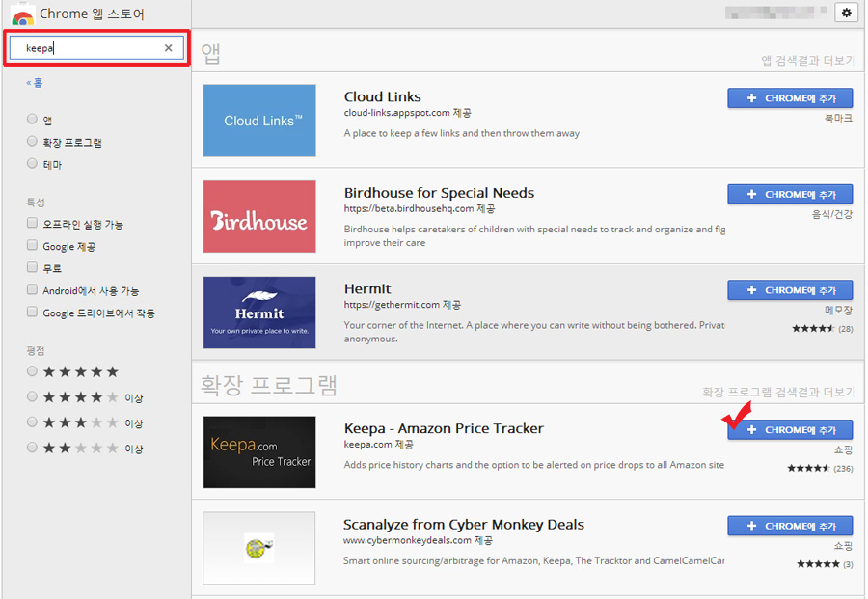The image size is (868, 599).
Task: Select four stars 이상 rating filter
Action: (32, 396)
